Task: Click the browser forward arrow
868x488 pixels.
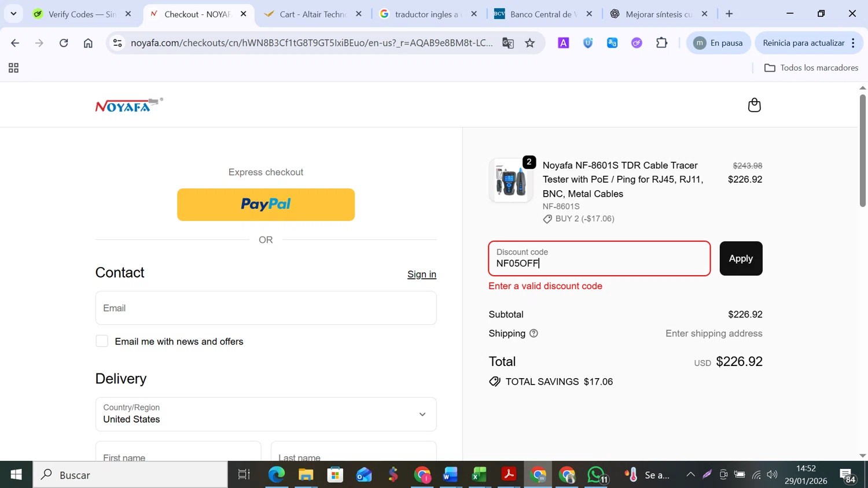Action: click(39, 43)
